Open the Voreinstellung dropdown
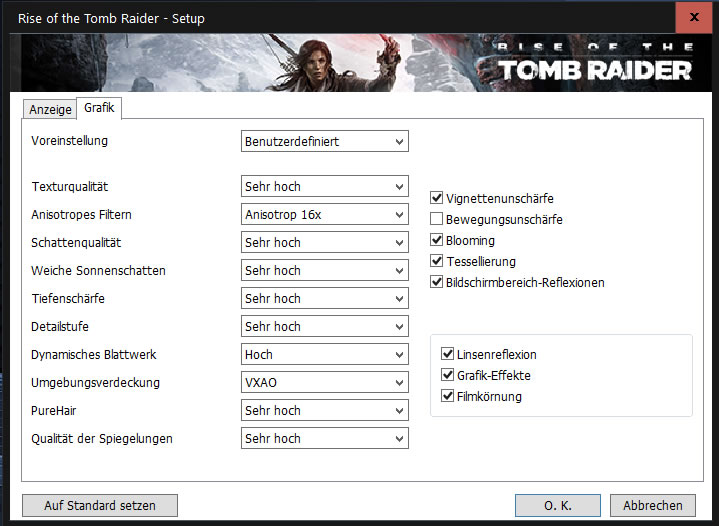Image resolution: width=719 pixels, height=526 pixels. [325, 141]
